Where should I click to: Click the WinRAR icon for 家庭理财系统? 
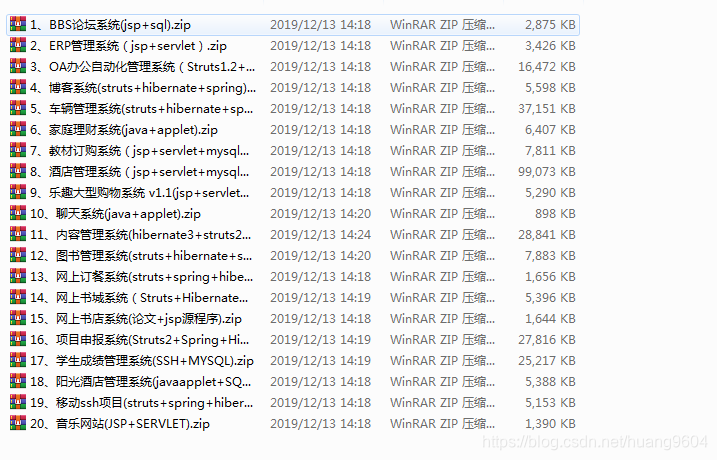[x=18, y=129]
